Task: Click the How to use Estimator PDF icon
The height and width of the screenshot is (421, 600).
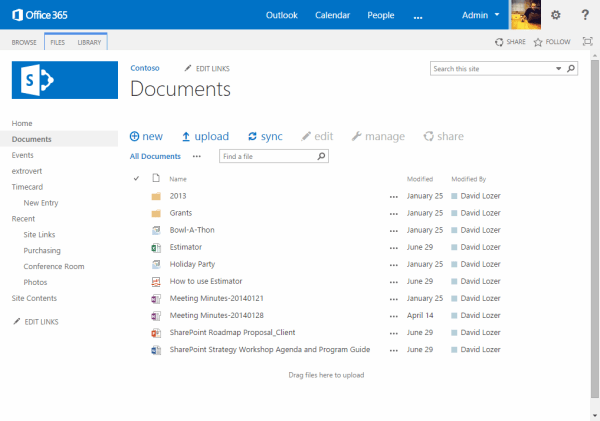Action: (x=156, y=281)
